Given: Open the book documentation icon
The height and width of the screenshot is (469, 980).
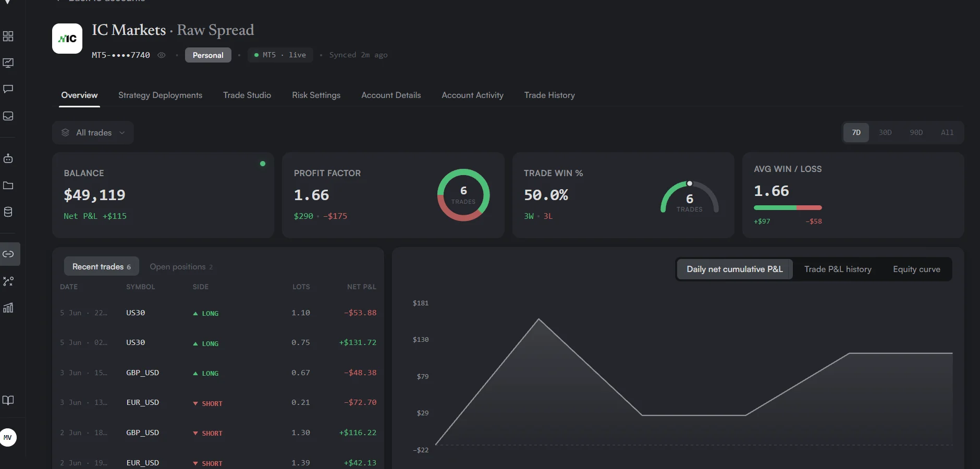Looking at the screenshot, I should (x=8, y=400).
